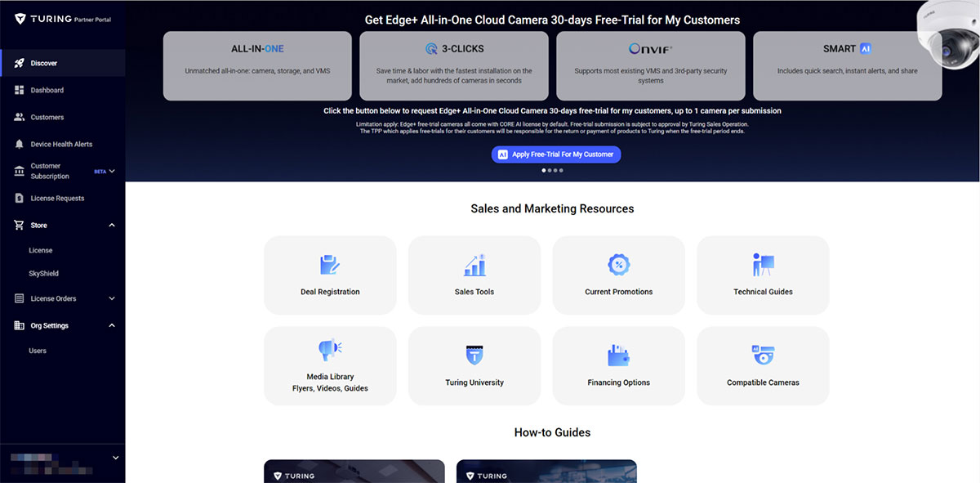Open the Media Library megaphone icon

coord(330,351)
